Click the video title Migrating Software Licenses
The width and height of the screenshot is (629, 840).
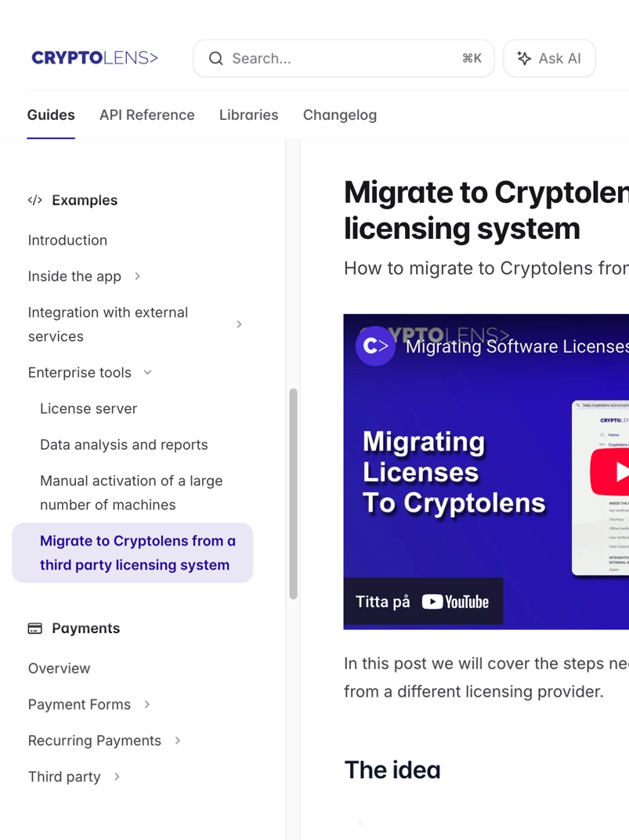(517, 346)
